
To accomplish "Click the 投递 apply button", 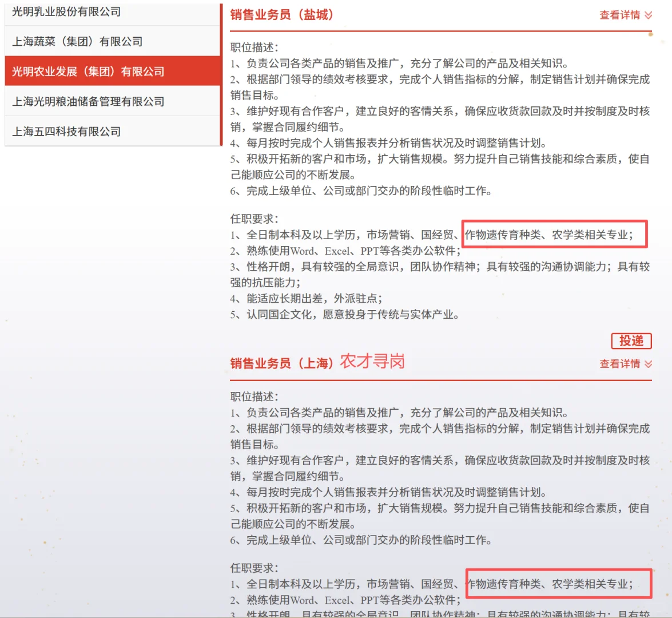I will click(631, 341).
